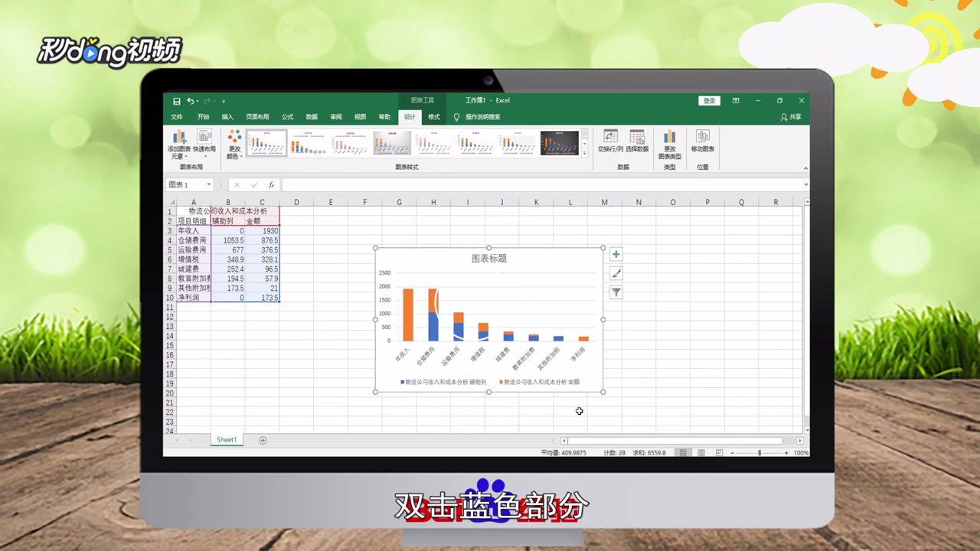Open the Change Colors (更改颜色) dropdown
The height and width of the screenshot is (551, 980).
click(234, 144)
